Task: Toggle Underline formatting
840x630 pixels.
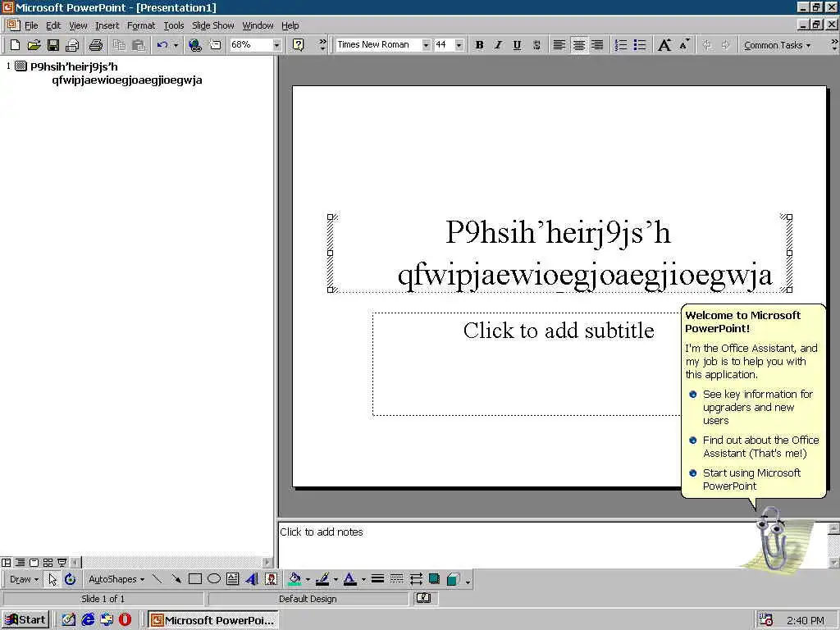Action: coord(517,45)
